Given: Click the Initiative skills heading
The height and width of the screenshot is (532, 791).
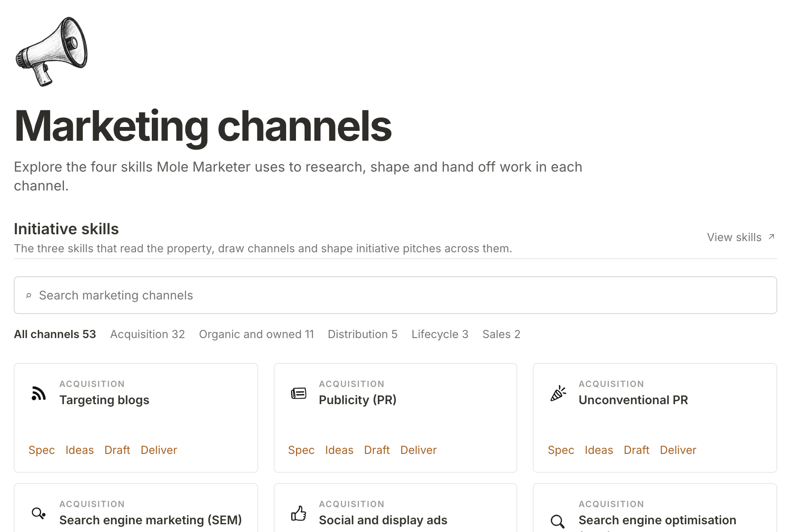Looking at the screenshot, I should coord(66,229).
